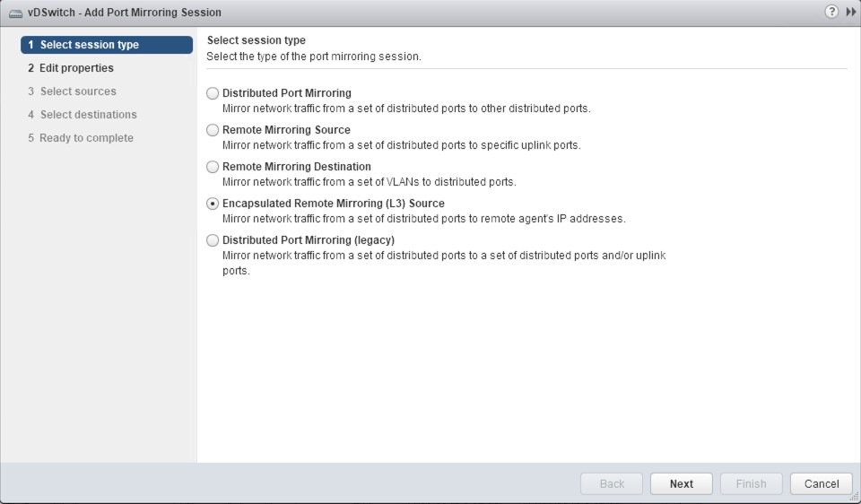Image resolution: width=861 pixels, height=504 pixels.
Task: Open help with the question mark icon
Action: pyautogui.click(x=833, y=12)
